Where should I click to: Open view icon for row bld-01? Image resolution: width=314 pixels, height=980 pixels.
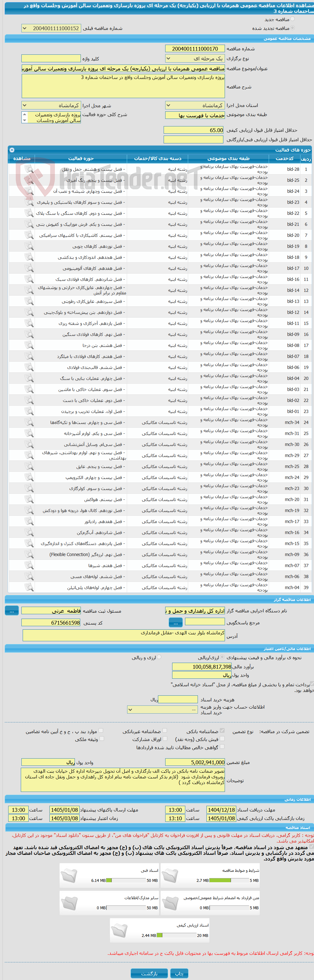tap(29, 411)
